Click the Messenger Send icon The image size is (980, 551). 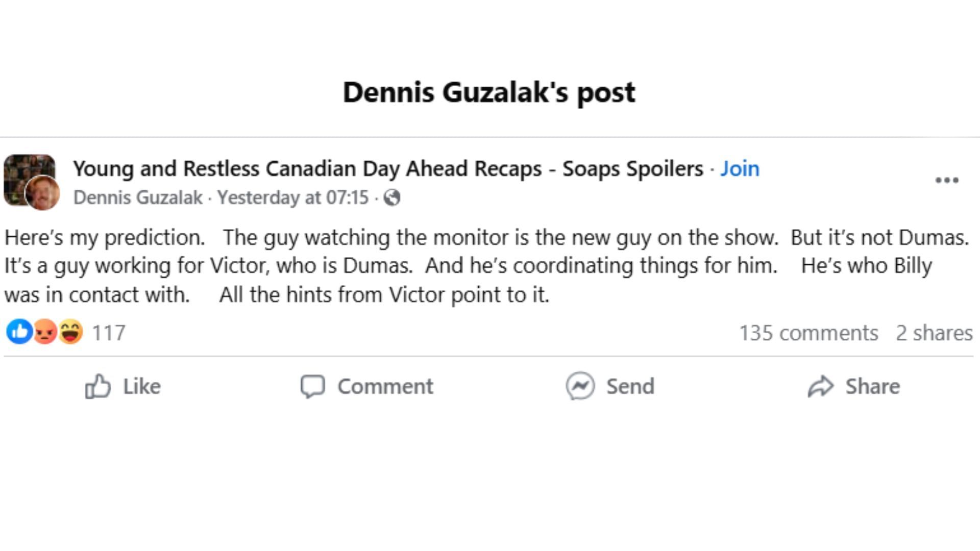[x=580, y=386]
